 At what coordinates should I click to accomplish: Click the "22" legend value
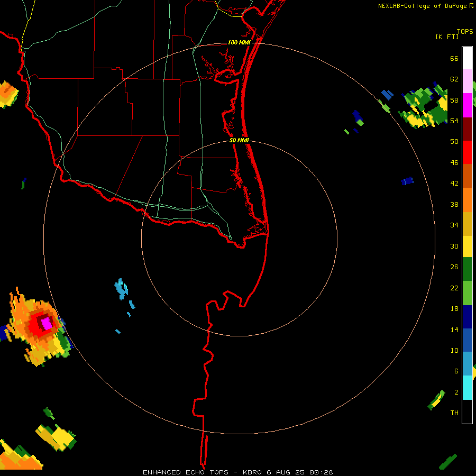(x=454, y=288)
